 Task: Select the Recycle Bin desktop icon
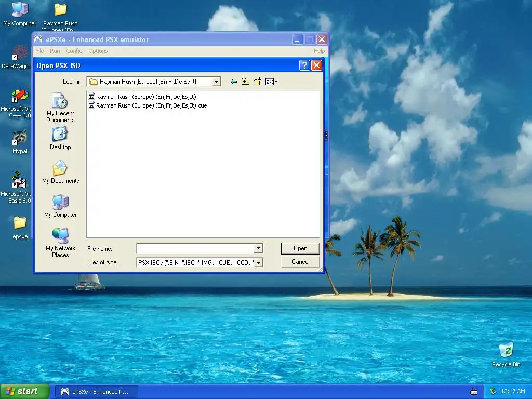point(506,355)
